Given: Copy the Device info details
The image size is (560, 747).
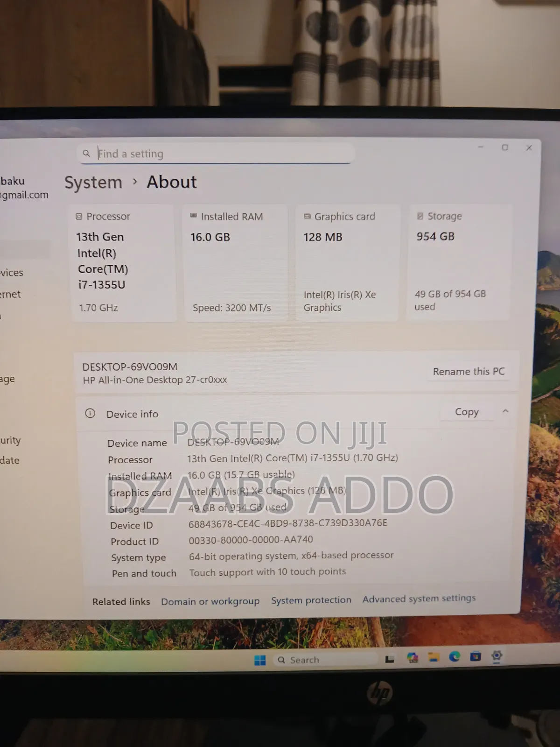Looking at the screenshot, I should click(x=467, y=412).
